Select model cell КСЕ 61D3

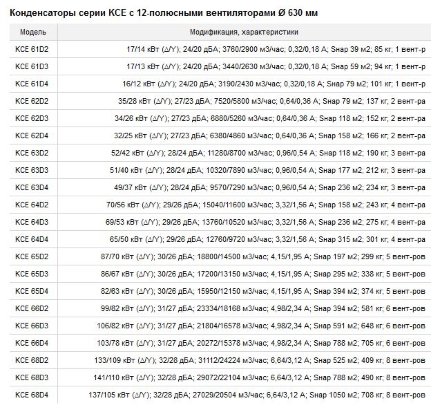click(x=32, y=66)
